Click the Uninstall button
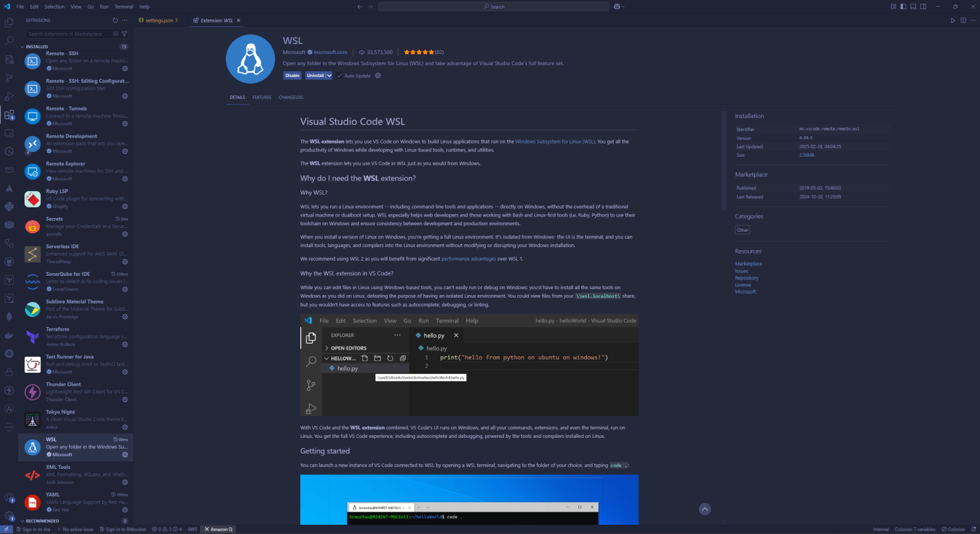This screenshot has width=980, height=534. pos(315,76)
